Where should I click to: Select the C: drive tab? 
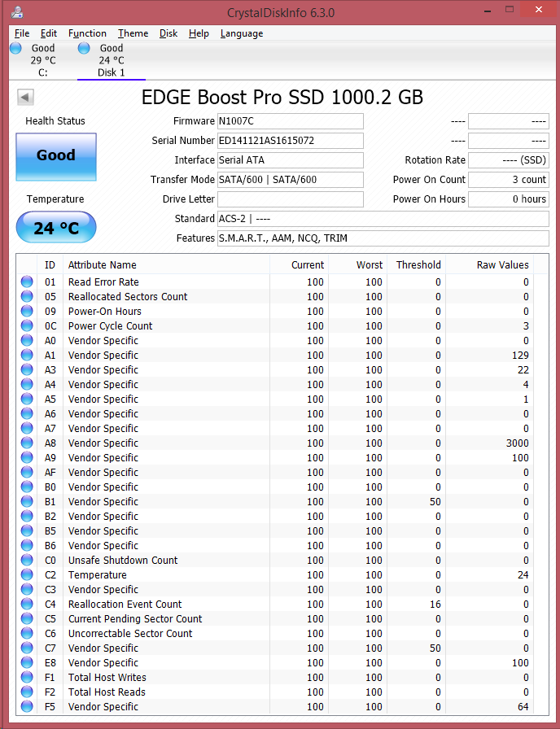43,60
